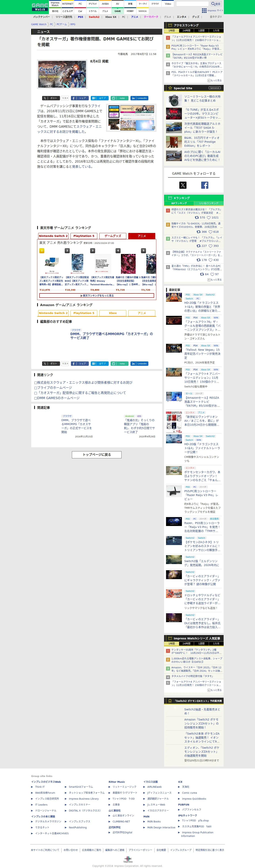Select the 24時間 tab in アクセスランキング

186,31
